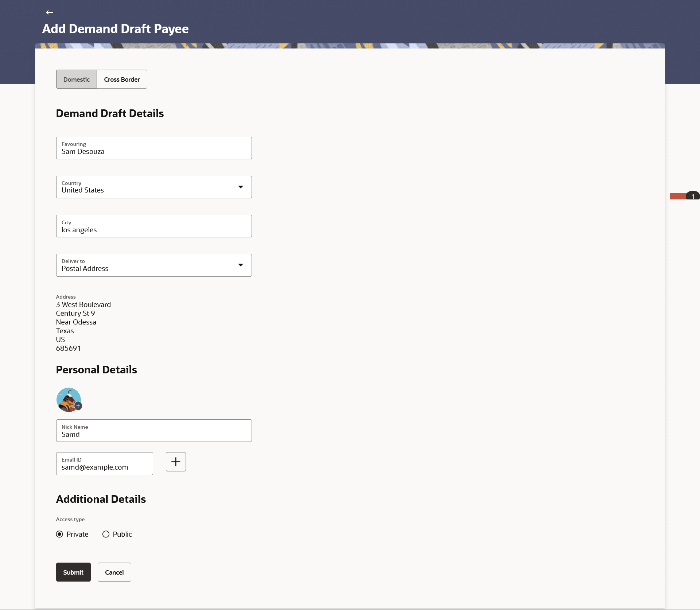
Task: Expand Country dropdown arrow
Action: click(241, 187)
